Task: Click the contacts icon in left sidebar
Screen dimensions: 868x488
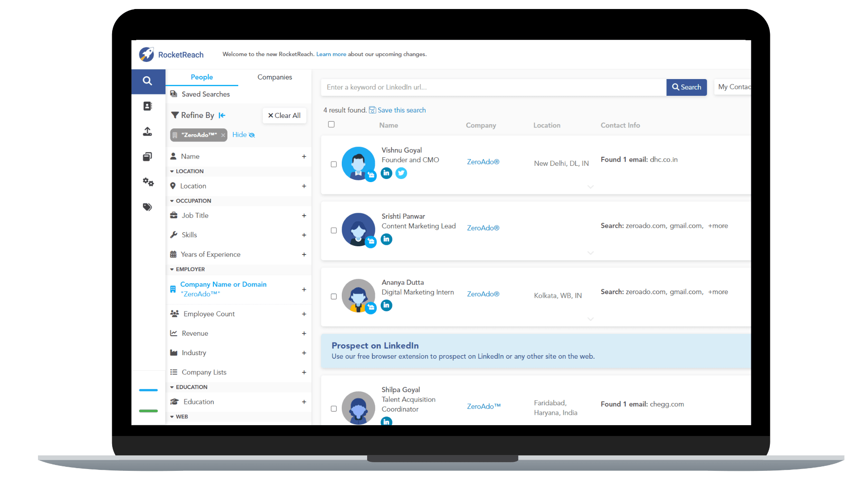Action: coord(147,106)
